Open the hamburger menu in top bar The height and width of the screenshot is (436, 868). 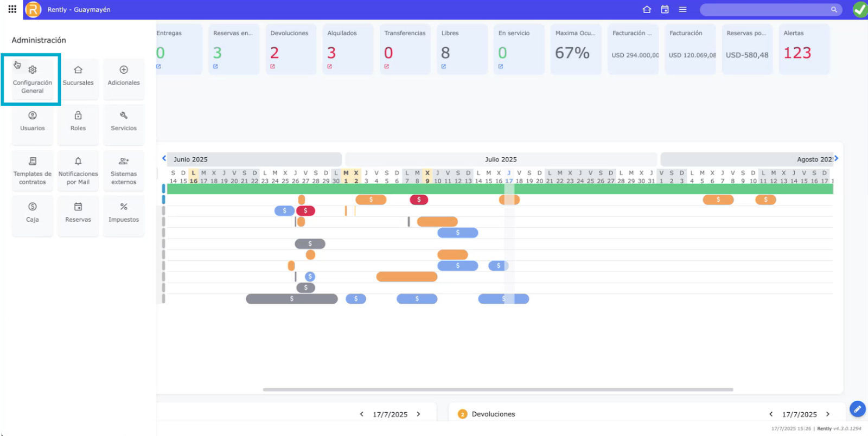point(682,10)
